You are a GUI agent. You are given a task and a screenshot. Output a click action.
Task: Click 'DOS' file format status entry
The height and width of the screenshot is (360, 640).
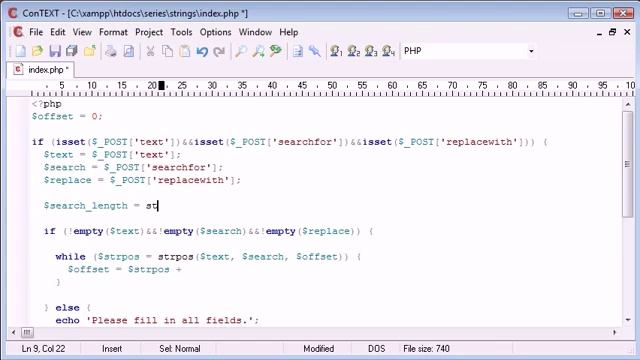(376, 349)
